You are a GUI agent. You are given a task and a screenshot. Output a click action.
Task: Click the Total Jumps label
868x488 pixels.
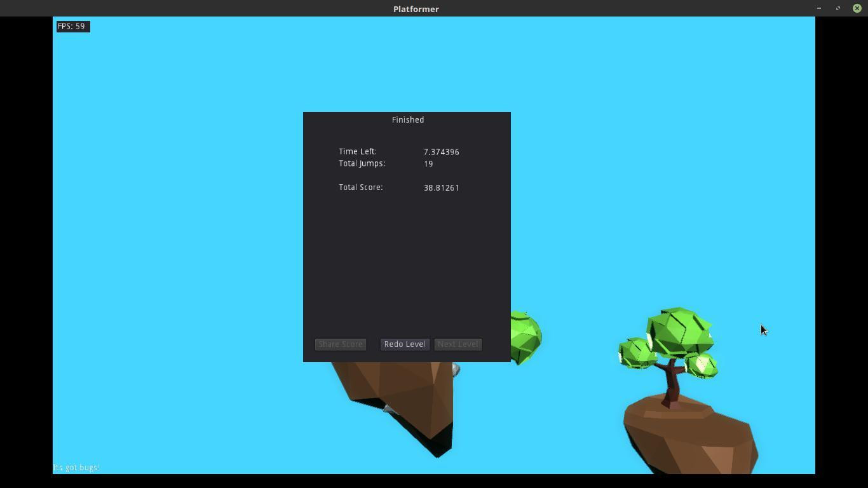[x=362, y=163]
